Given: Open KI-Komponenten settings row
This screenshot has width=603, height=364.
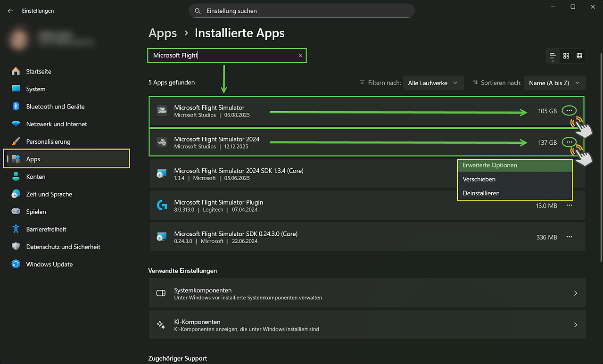Looking at the screenshot, I should click(x=367, y=325).
